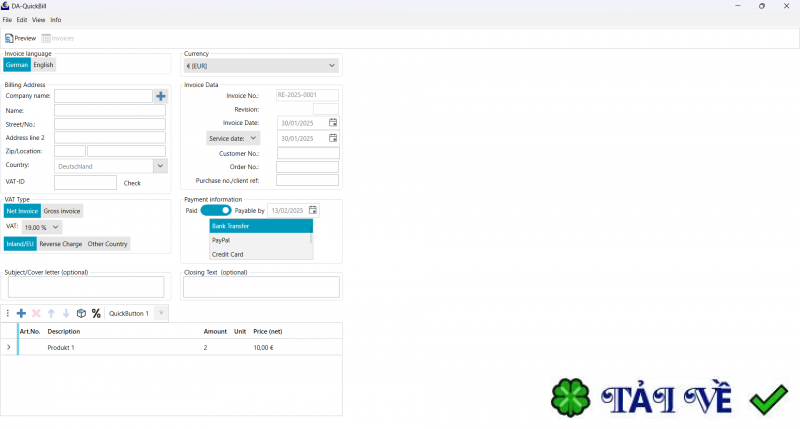Image resolution: width=800 pixels, height=429 pixels.
Task: Click the Revision field
Action: (x=326, y=109)
